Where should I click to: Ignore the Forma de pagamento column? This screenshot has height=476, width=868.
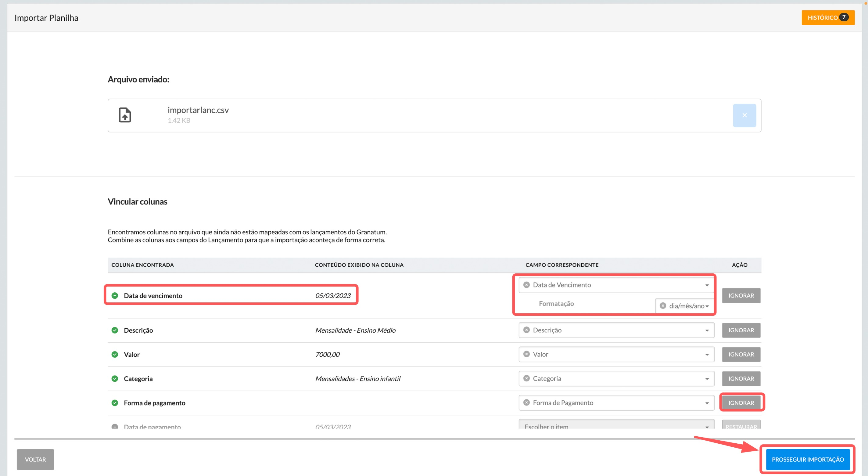click(741, 403)
